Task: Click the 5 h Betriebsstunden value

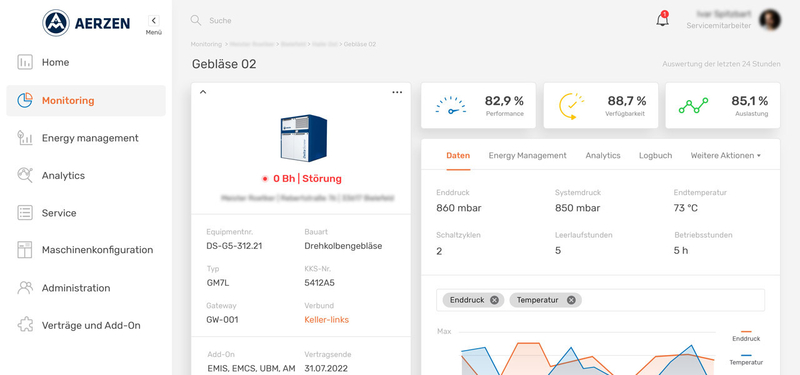Action: pos(681,251)
